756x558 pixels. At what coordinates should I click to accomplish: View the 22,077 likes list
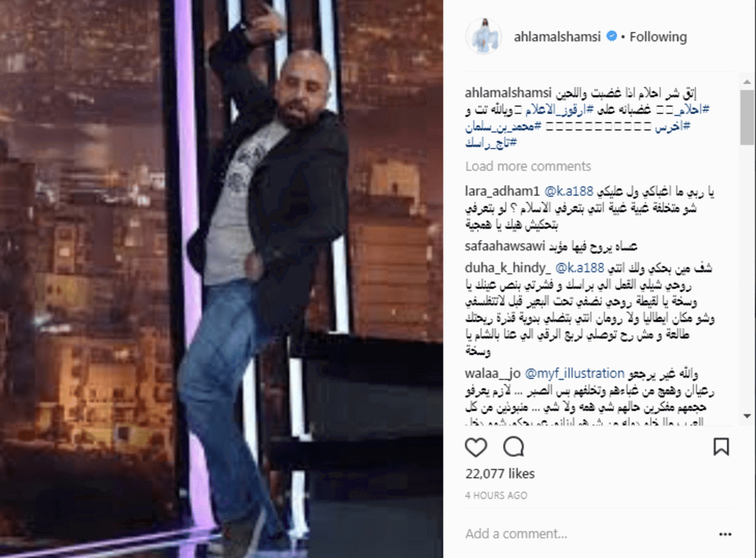(500, 474)
